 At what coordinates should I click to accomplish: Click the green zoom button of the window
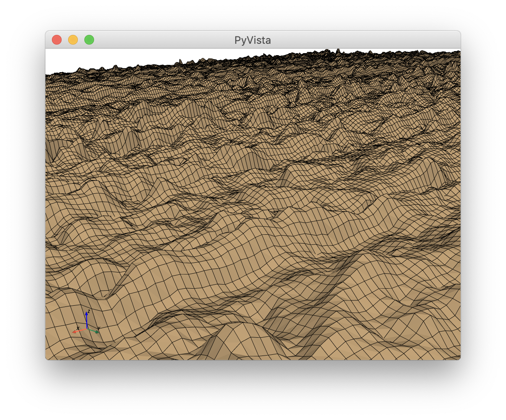[89, 40]
